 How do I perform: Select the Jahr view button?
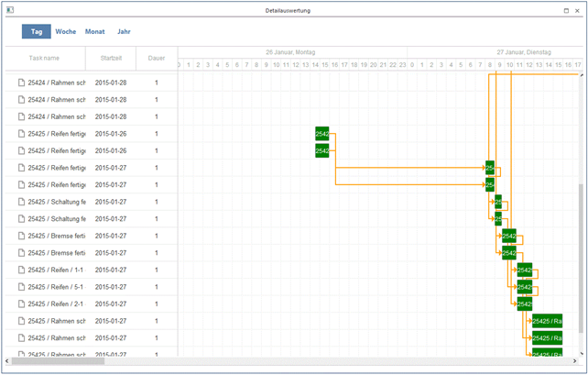pos(124,31)
